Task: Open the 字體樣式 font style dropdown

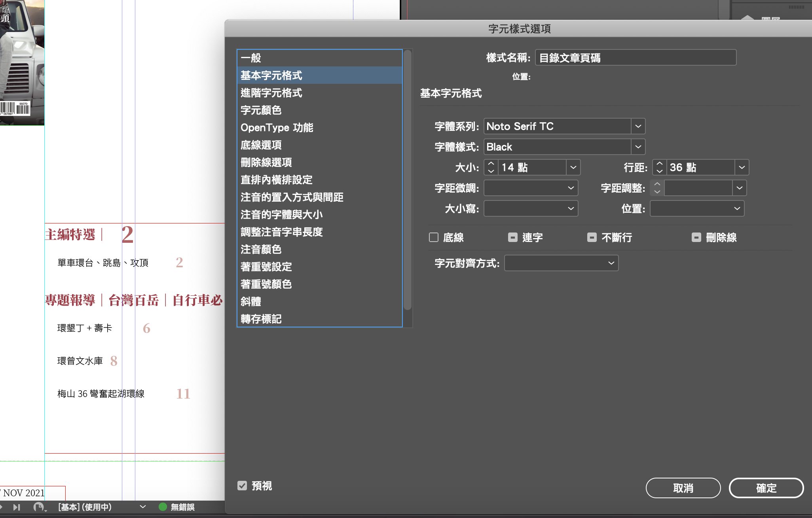Action: pos(638,147)
